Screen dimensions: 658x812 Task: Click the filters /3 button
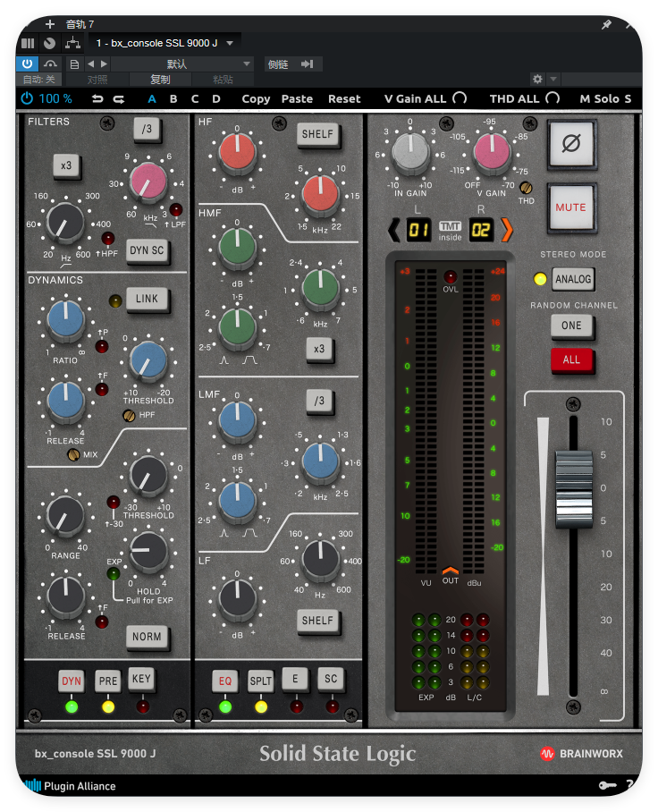pyautogui.click(x=147, y=130)
